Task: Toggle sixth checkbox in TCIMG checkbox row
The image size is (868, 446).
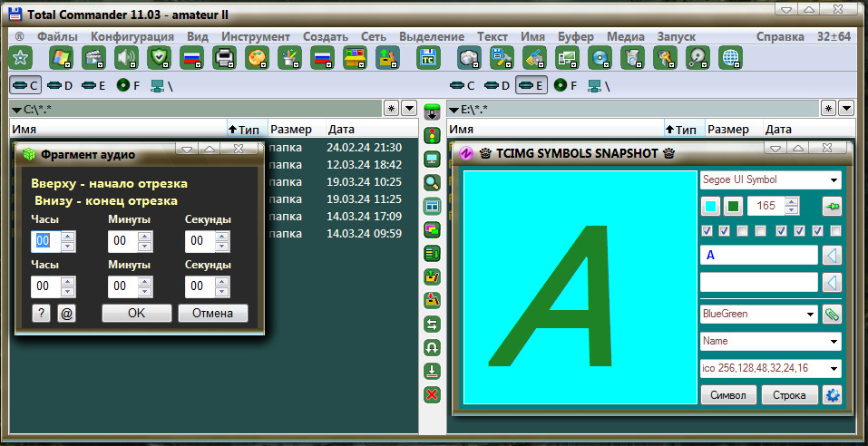Action: [x=799, y=231]
